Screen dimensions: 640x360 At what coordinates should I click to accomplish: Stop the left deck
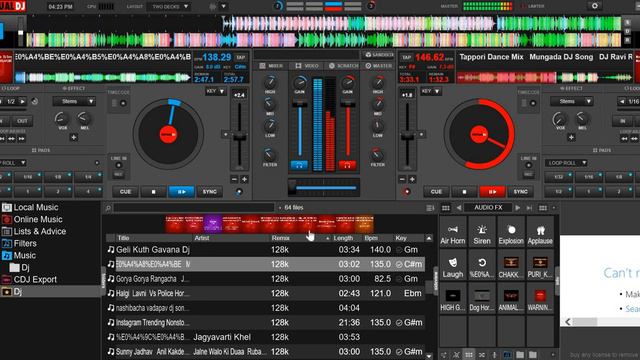[153, 191]
